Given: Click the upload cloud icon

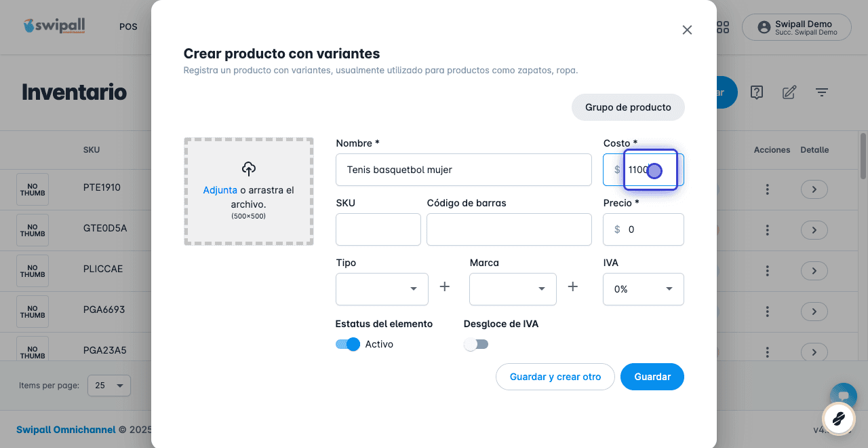Looking at the screenshot, I should pos(249,169).
